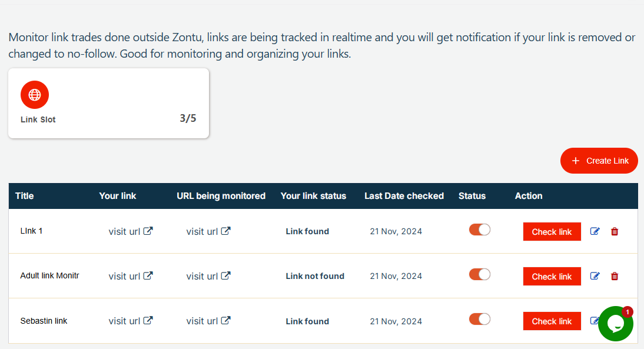Check link for LInk 1
This screenshot has height=349, width=644.
click(552, 232)
